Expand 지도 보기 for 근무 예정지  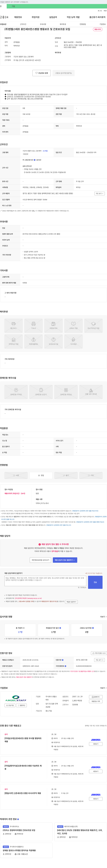(x=100, y=193)
